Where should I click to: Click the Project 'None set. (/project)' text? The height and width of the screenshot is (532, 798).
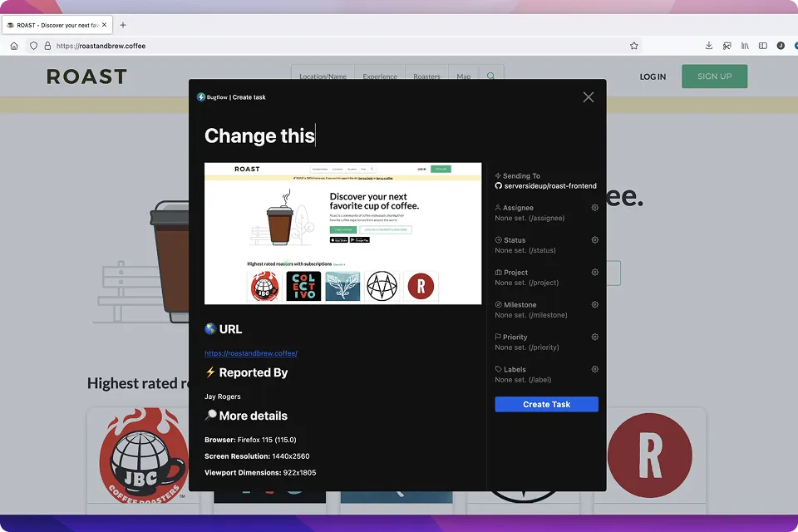pyautogui.click(x=527, y=283)
